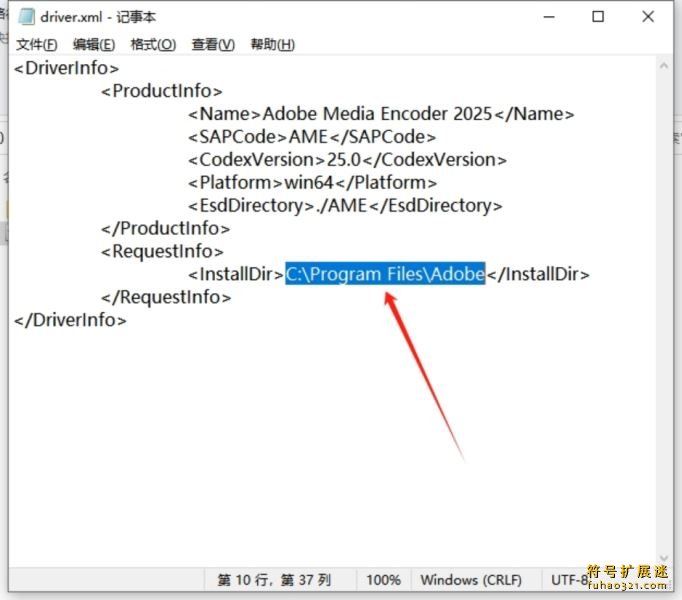Click the </DriverInfo> closing tag

coord(70,320)
